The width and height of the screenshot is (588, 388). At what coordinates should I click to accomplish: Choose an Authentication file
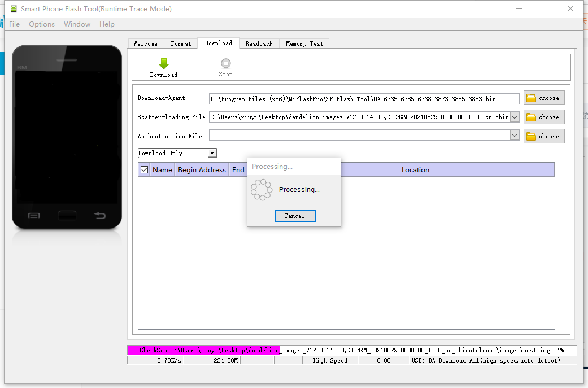544,136
